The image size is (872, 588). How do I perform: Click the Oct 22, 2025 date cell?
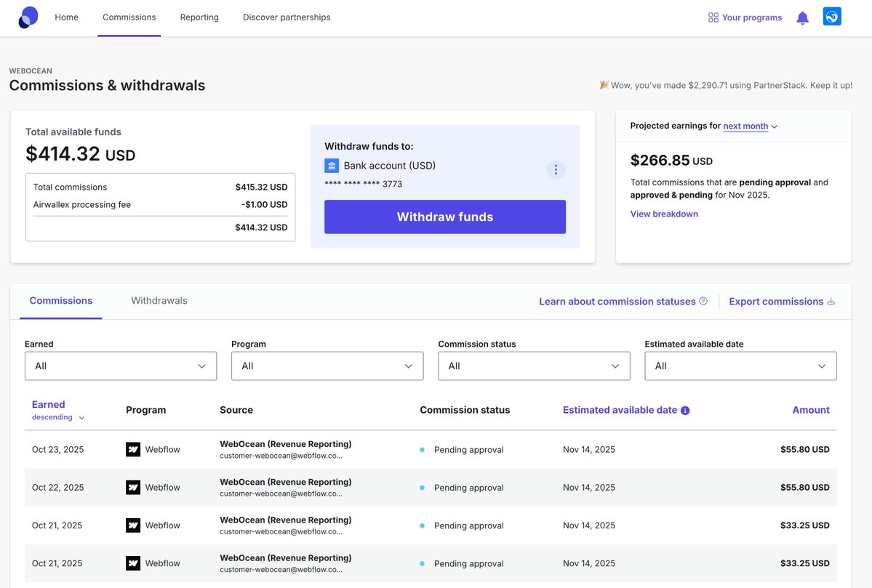pyautogui.click(x=58, y=488)
